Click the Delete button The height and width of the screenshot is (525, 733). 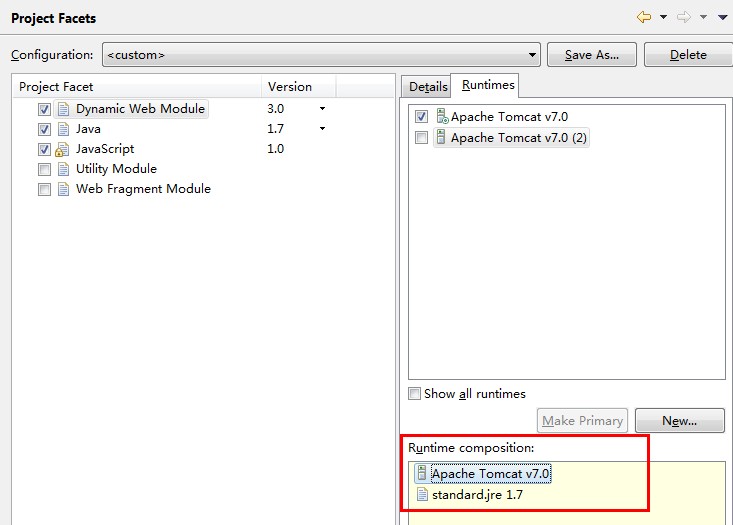coord(688,55)
